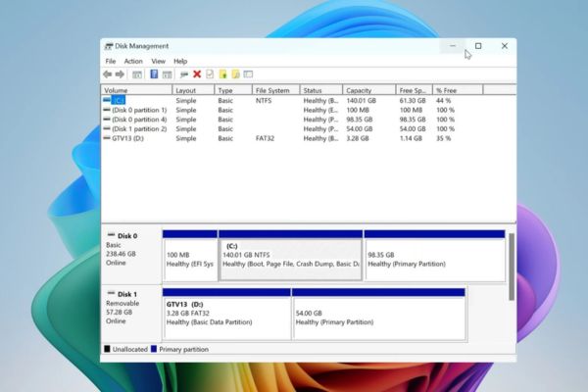588x392 pixels.
Task: Click the blue Help icon in the toolbar
Action: pyautogui.click(x=154, y=73)
